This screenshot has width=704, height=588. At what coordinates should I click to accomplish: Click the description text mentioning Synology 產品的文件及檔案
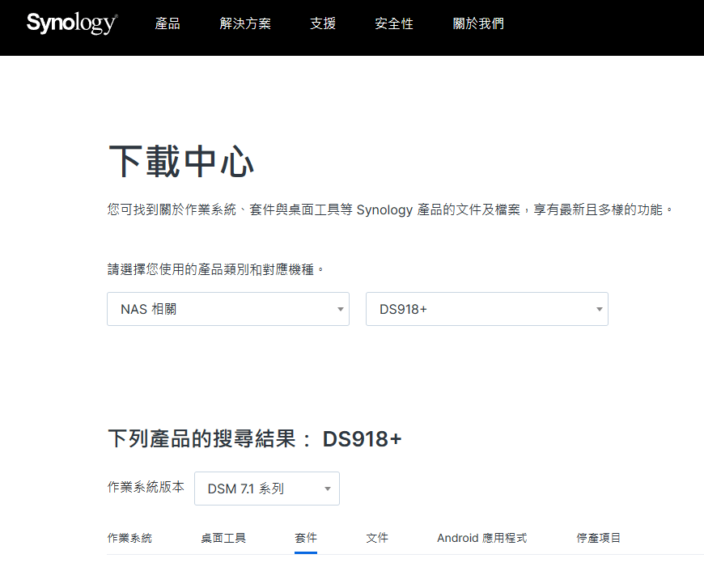click(x=390, y=209)
